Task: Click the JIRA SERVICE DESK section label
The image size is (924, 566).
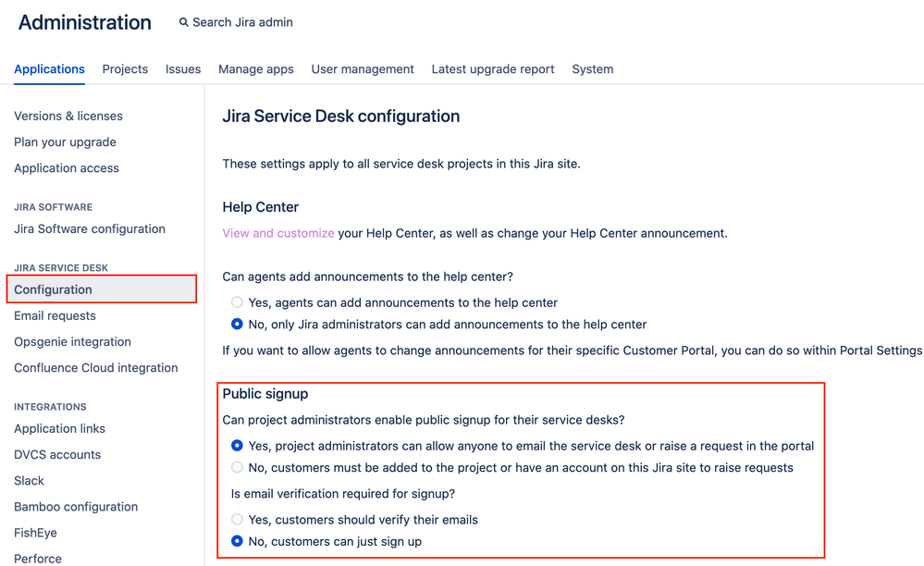Action: point(61,268)
